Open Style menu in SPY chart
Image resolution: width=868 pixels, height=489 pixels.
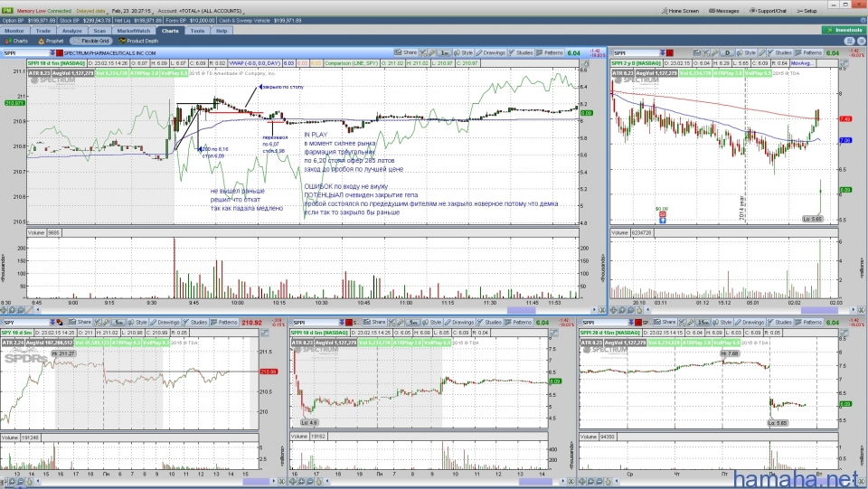click(x=137, y=322)
